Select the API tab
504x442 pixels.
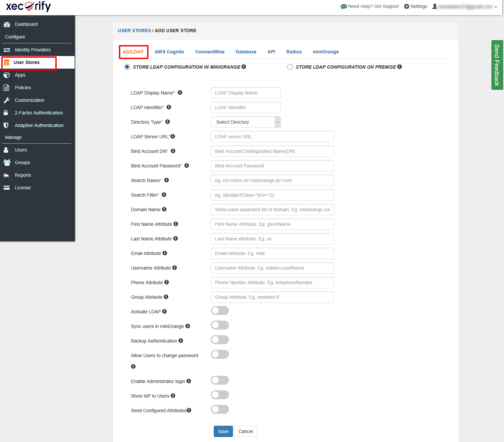[271, 52]
